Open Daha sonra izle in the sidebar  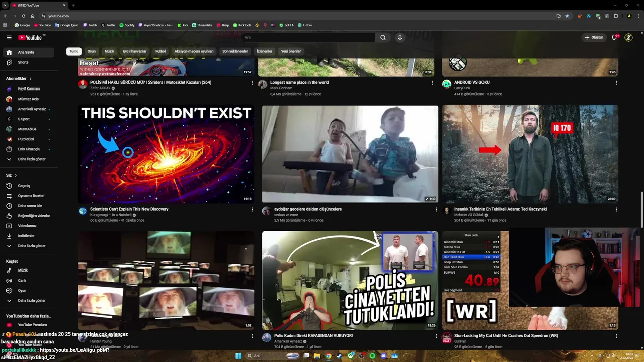(29, 206)
